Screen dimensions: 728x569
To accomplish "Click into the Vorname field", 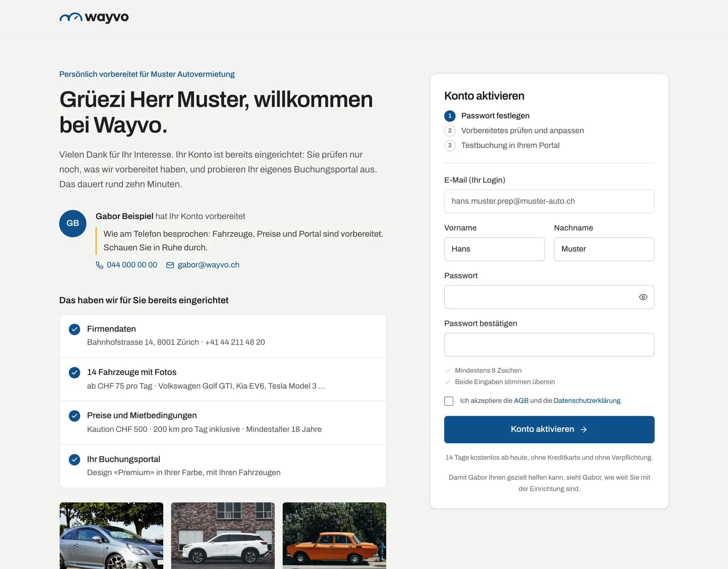I will [x=494, y=249].
